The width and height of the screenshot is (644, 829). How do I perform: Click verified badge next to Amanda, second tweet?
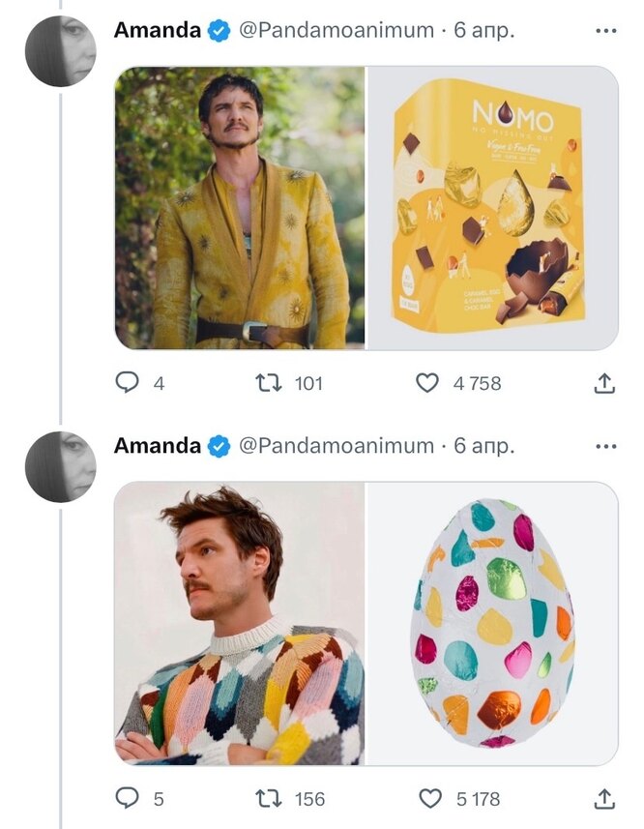(220, 446)
